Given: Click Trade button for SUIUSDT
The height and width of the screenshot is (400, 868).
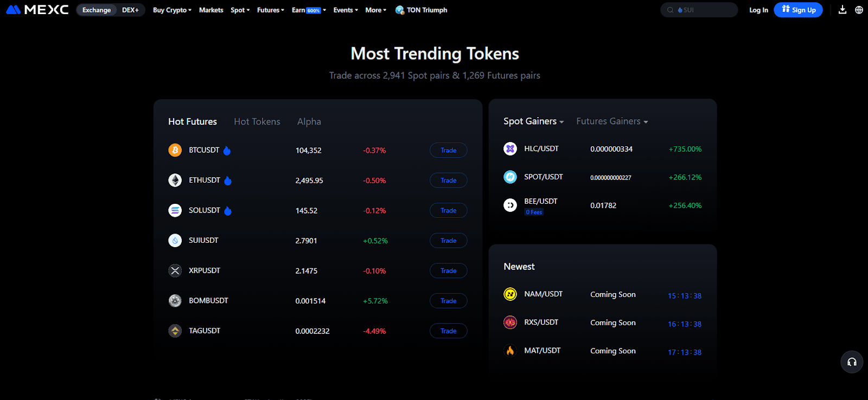Looking at the screenshot, I should (x=448, y=240).
